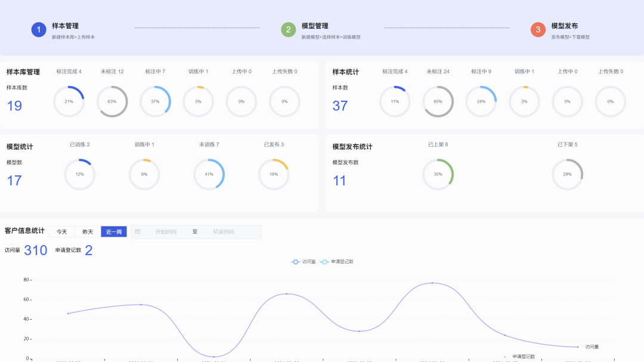Enable the 今天 date filter
Viewport: 644px width, 362px height.
tap(62, 231)
